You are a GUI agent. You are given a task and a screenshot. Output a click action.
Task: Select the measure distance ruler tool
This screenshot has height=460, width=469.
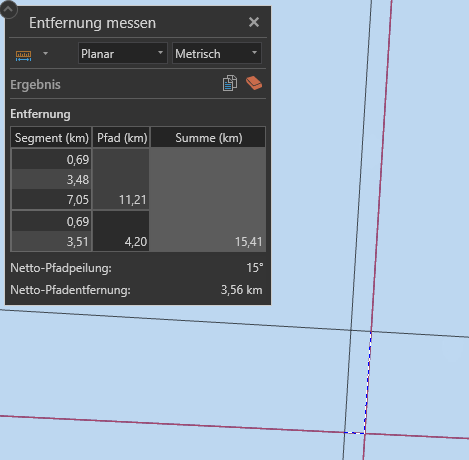click(x=23, y=55)
